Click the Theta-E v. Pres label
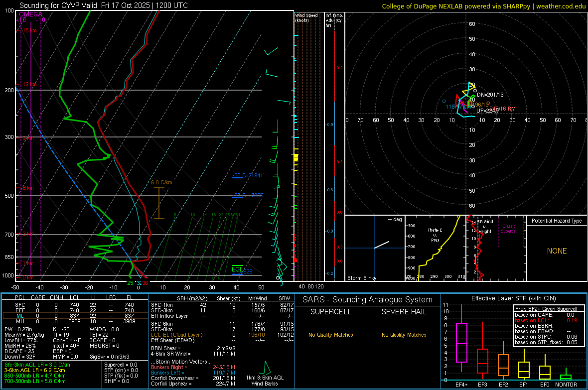 (x=435, y=235)
